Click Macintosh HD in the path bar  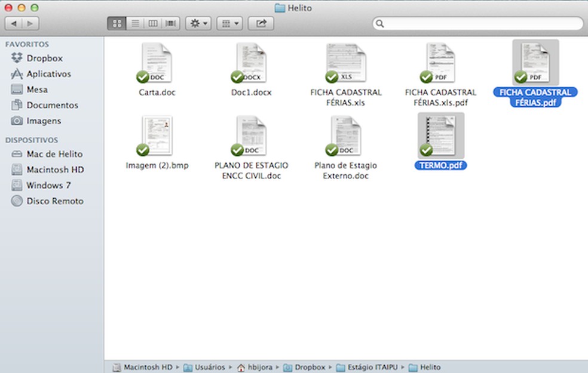click(143, 367)
